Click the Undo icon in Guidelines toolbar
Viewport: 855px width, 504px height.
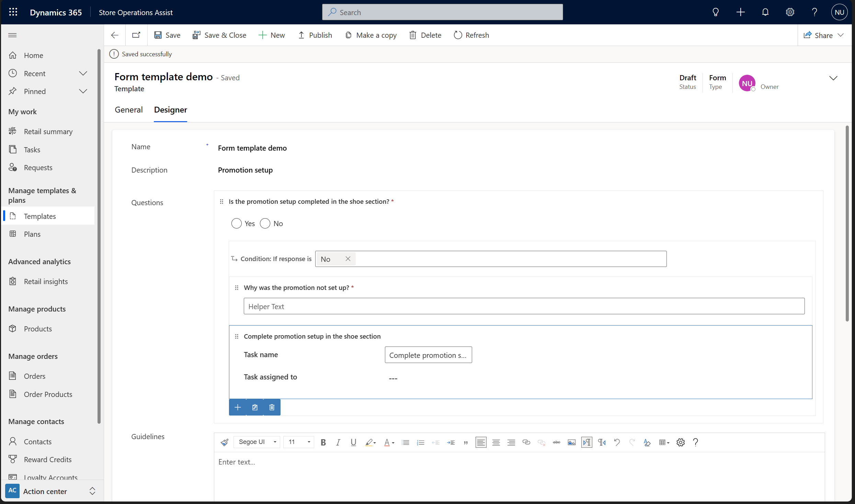coord(617,442)
